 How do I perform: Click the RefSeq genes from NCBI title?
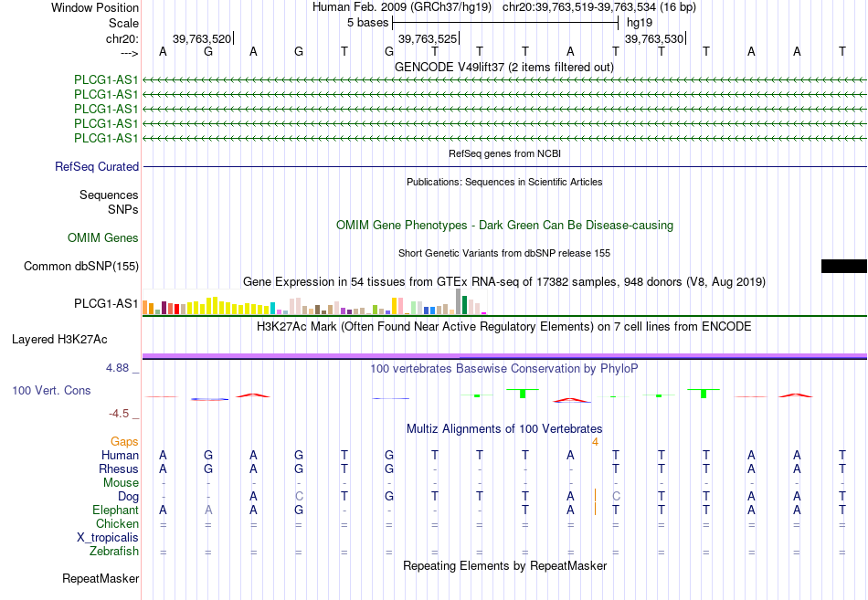pos(504,153)
